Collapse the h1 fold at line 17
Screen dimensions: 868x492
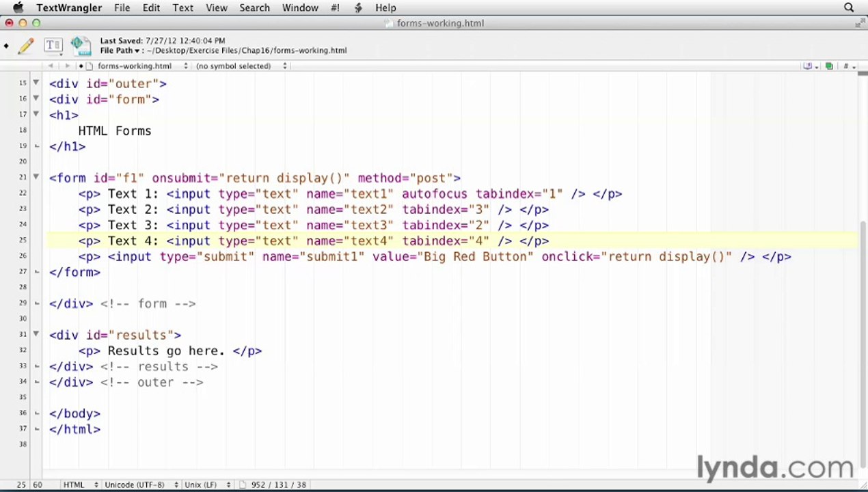coord(36,115)
